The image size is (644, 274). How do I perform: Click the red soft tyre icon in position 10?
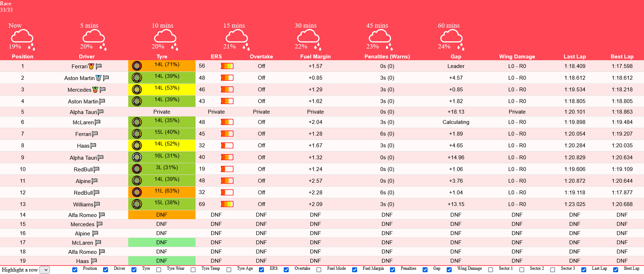click(x=137, y=169)
